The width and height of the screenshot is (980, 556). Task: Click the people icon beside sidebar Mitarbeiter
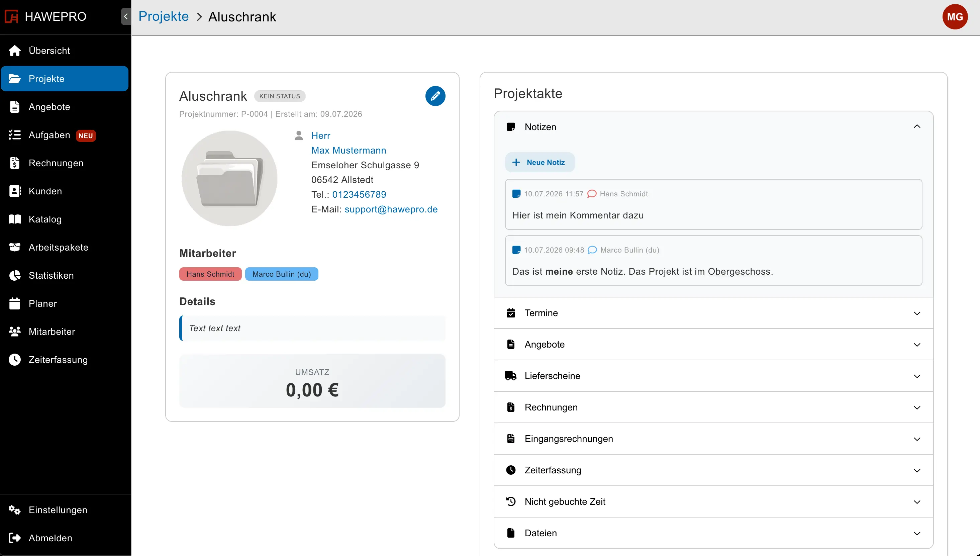pyautogui.click(x=14, y=332)
